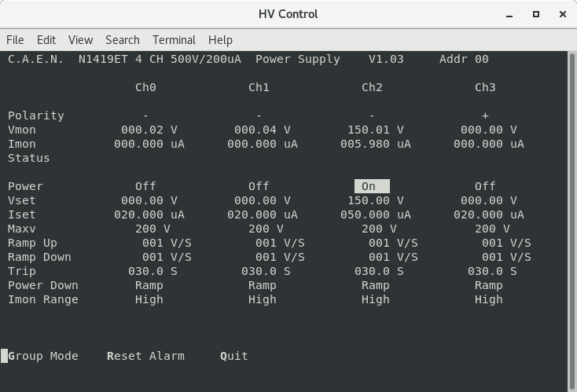Open the Terminal menu
The width and height of the screenshot is (577, 392).
coord(174,40)
